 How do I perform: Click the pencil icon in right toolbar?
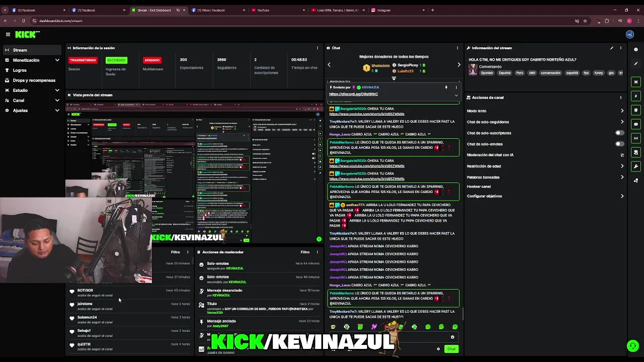pos(636,63)
